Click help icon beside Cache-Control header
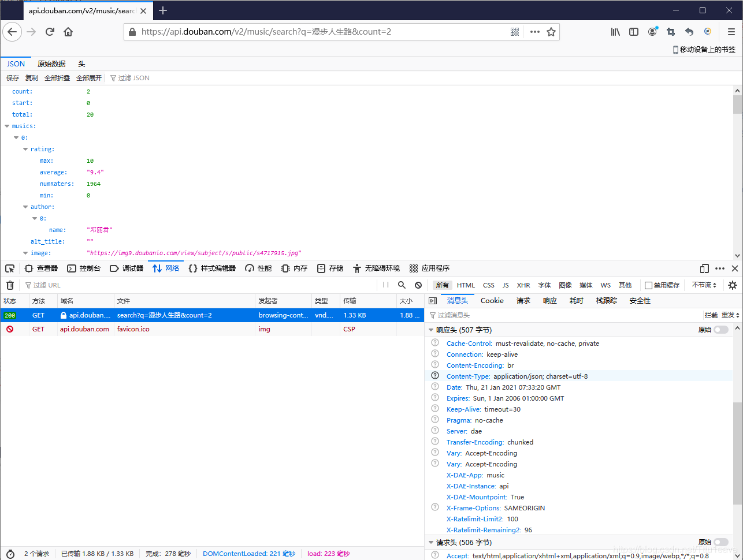Viewport: 743px width, 560px height. 435,343
